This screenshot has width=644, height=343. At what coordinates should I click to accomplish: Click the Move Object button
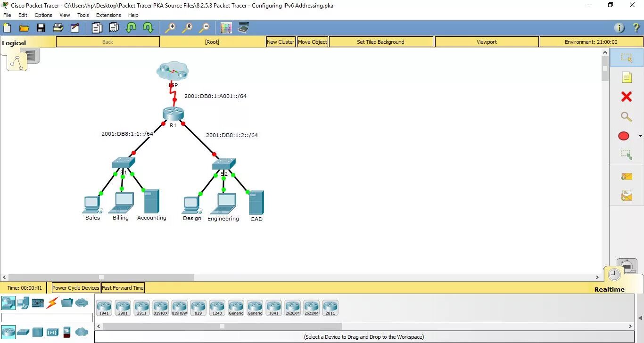[313, 42]
